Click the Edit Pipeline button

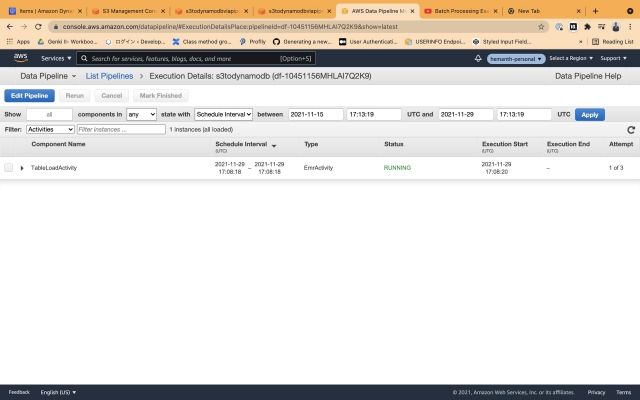tap(29, 96)
